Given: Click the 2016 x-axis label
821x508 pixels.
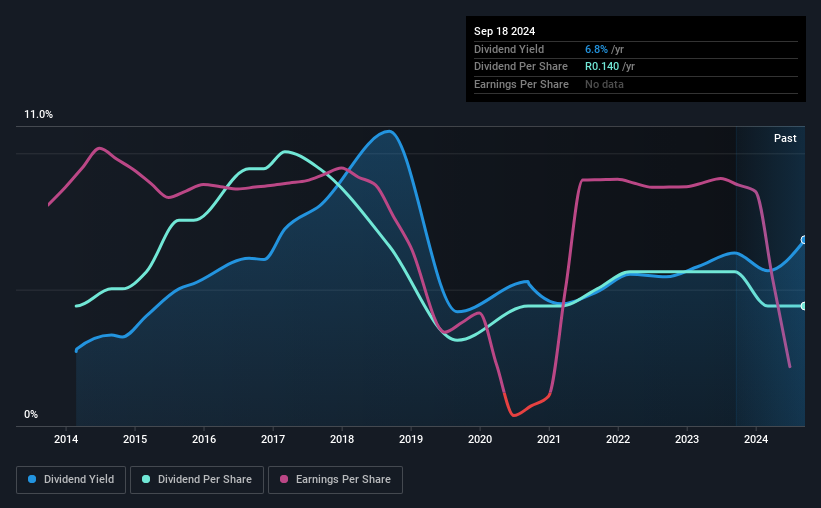Looking at the screenshot, I should (204, 439).
